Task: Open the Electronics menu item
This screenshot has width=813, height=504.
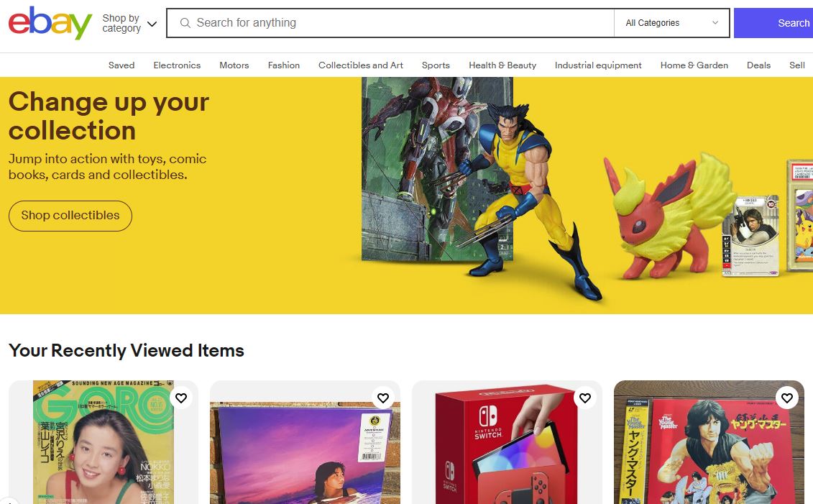Action: click(177, 65)
